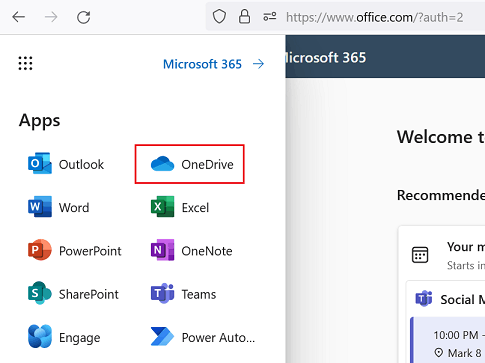Click the location pin icon near Mark 8
This screenshot has height=363, width=485.
[x=439, y=353]
